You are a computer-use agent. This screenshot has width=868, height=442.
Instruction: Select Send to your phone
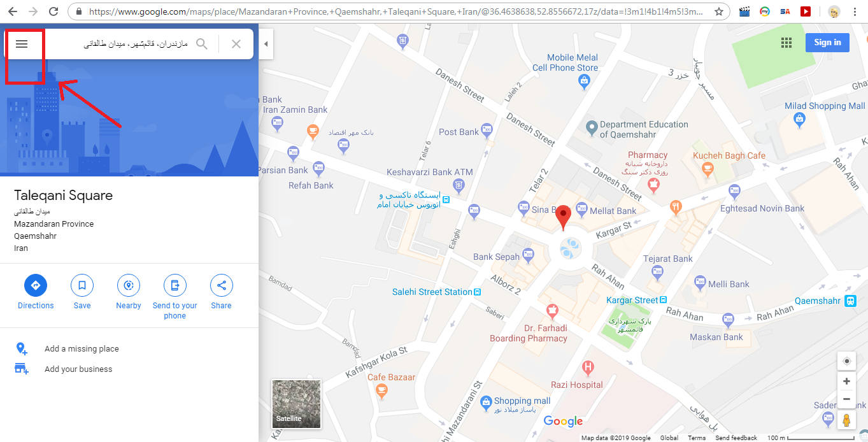click(175, 297)
